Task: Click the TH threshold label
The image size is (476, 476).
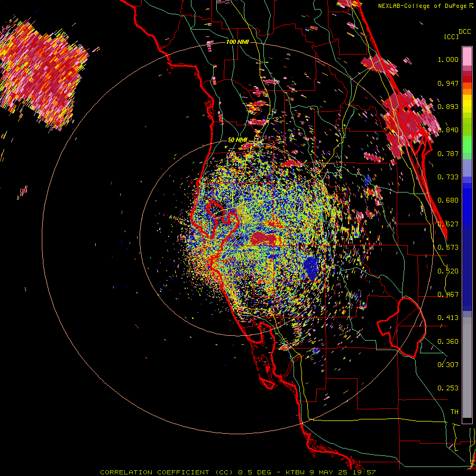Action: pos(454,412)
